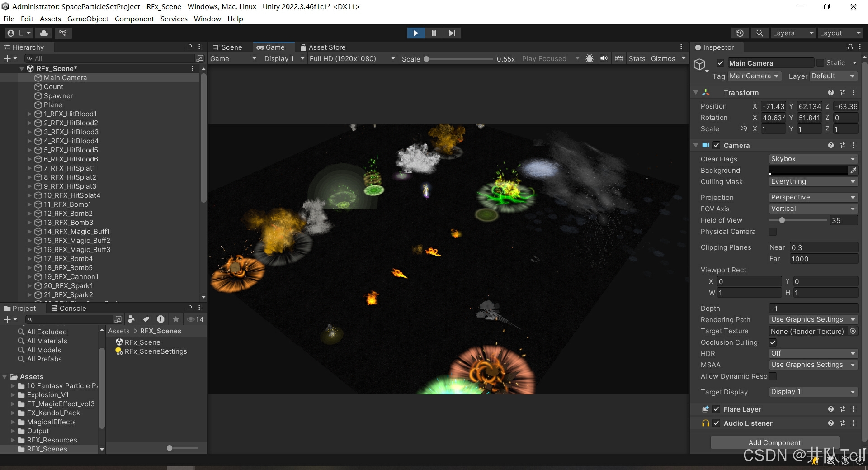
Task: Click the Main Camera object icon in Inspector
Action: pyautogui.click(x=700, y=65)
